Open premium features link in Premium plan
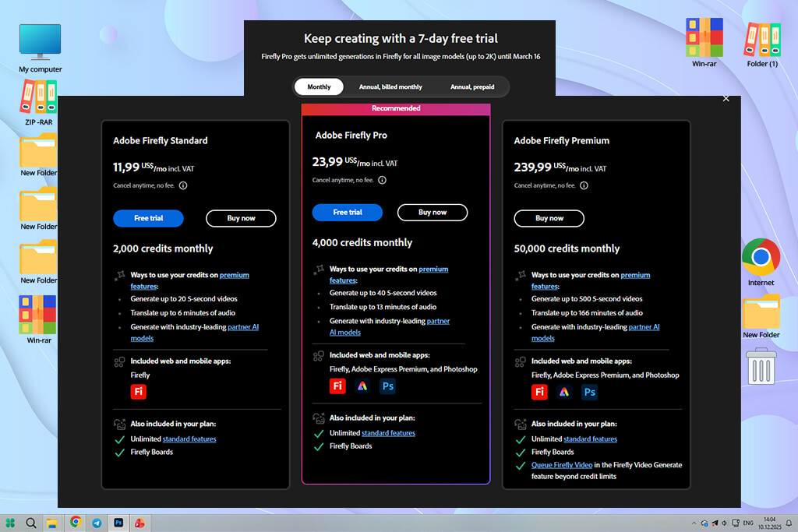Viewport: 798px width, 532px height. pos(635,275)
